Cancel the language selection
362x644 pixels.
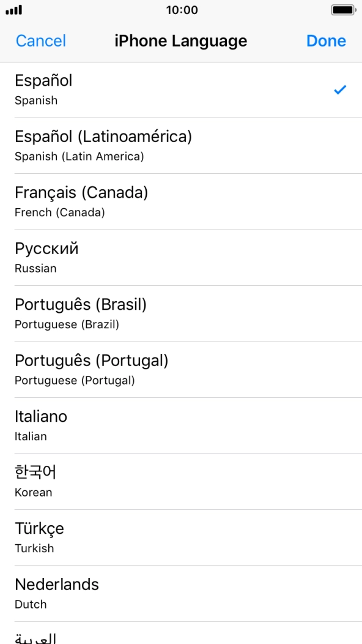click(x=40, y=41)
